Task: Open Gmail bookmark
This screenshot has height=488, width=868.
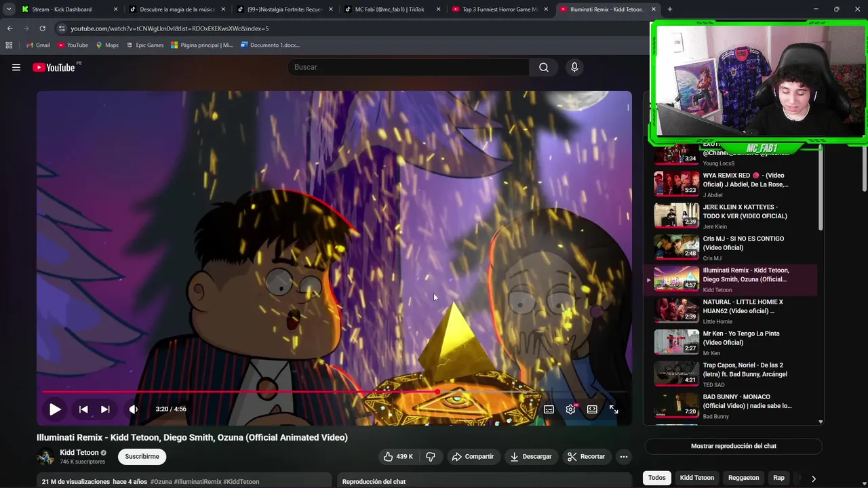Action: pos(38,45)
